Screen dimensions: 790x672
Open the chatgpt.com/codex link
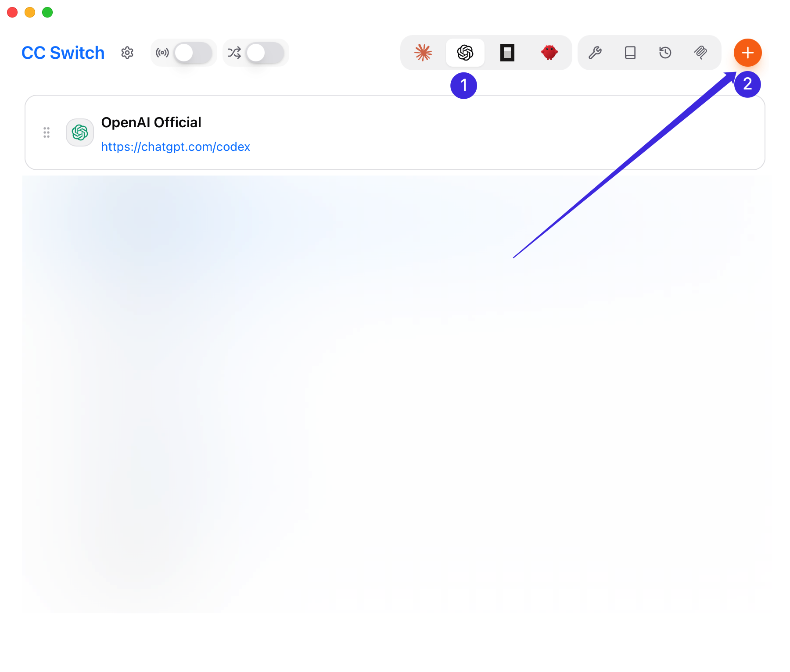(176, 147)
